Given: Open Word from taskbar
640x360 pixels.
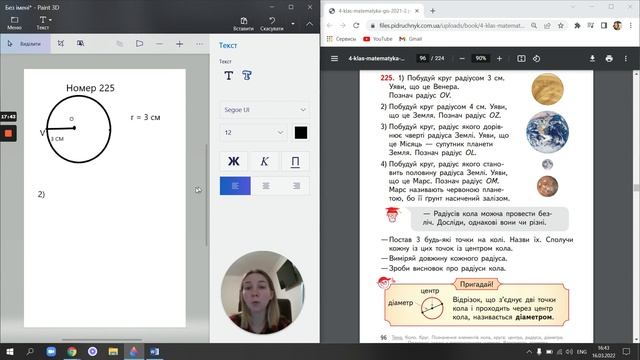Looking at the screenshot, I should [x=154, y=351].
